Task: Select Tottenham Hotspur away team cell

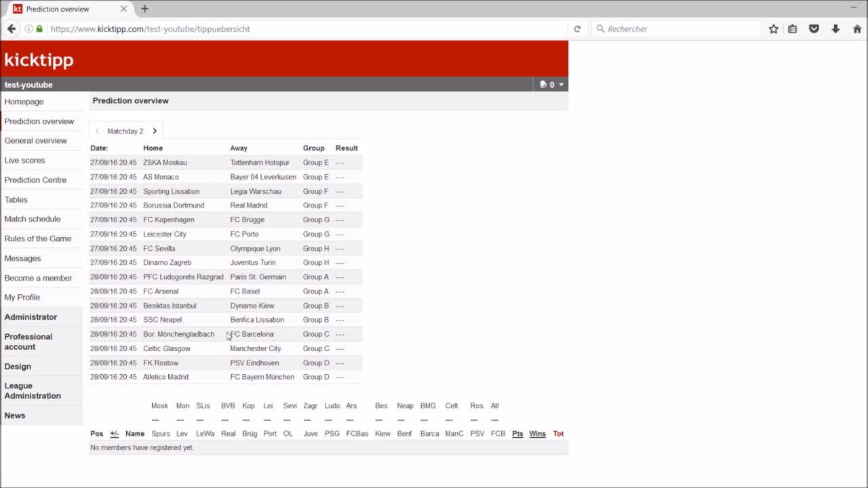Action: [260, 163]
